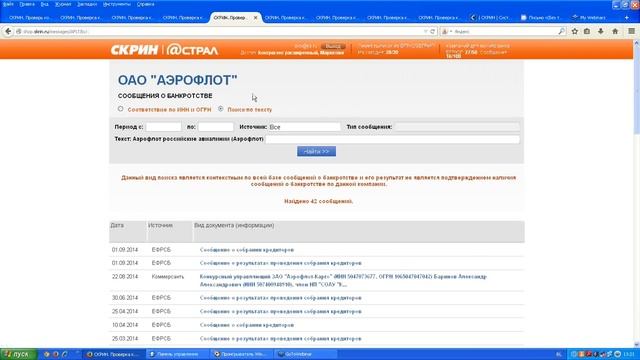Screen dimensions: 640x360
Task: Click the date cell 30.06.2014
Action: coord(125,298)
